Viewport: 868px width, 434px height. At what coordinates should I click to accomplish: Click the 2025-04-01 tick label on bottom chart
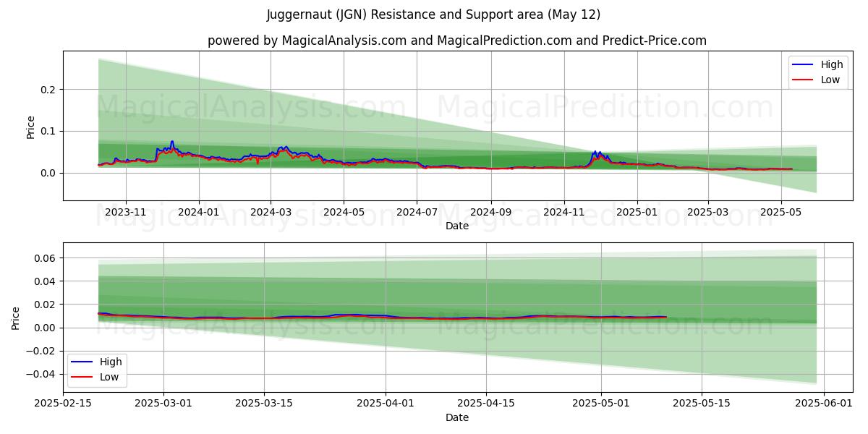[x=386, y=404]
